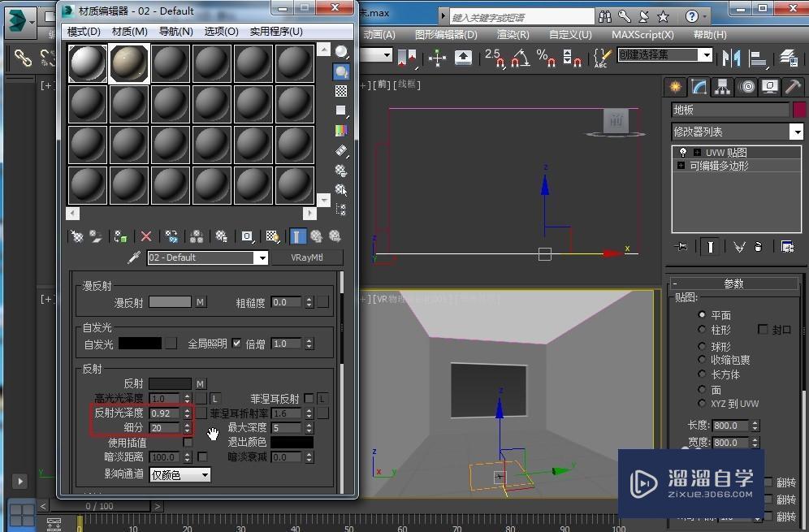Click the Angle Snap toggle icon
The image size is (809, 532).
tap(521, 57)
